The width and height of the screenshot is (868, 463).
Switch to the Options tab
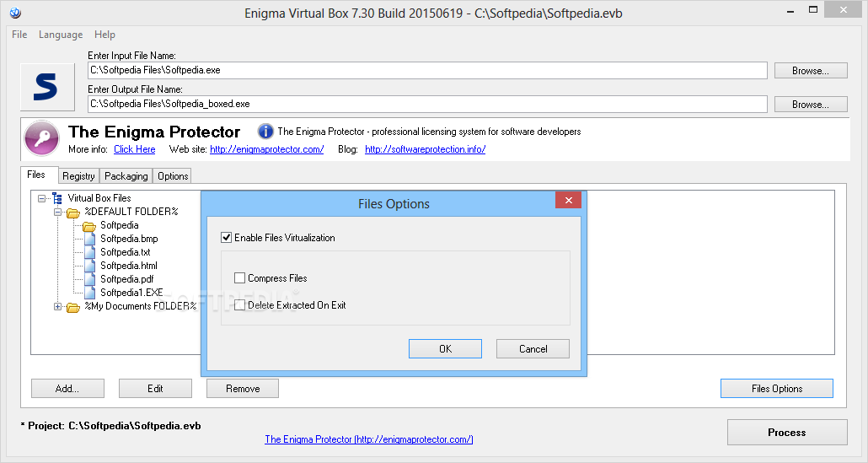pos(173,176)
